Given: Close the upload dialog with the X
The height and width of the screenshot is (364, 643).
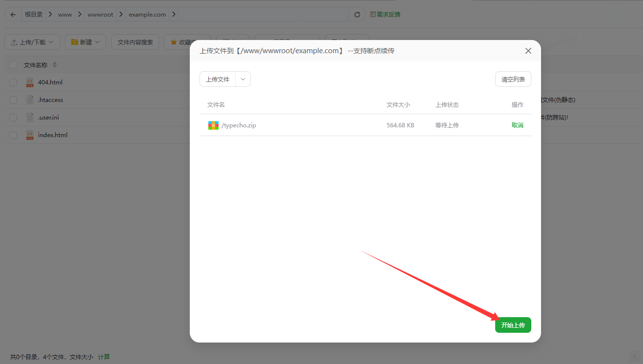Looking at the screenshot, I should coord(528,51).
